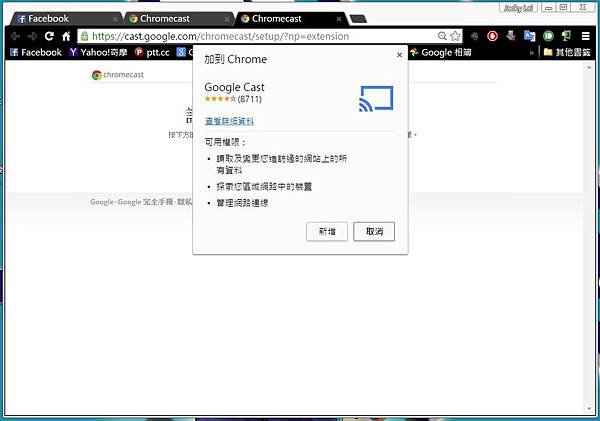The height and width of the screenshot is (421, 600).
Task: Click the browser forward arrow
Action: tap(32, 36)
